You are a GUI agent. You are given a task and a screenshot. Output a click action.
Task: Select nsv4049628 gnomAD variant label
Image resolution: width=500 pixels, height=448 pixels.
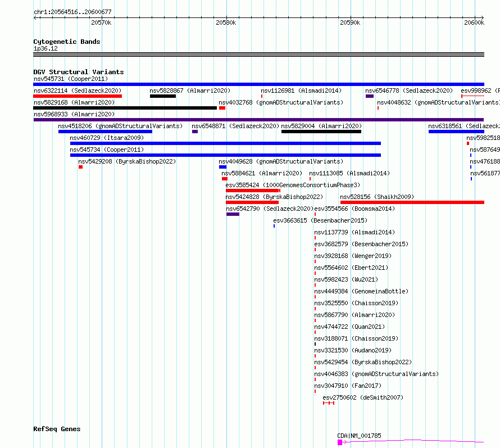point(281,161)
